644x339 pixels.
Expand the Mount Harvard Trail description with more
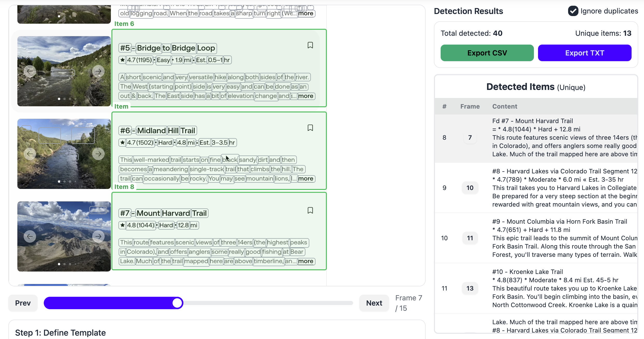coord(306,261)
